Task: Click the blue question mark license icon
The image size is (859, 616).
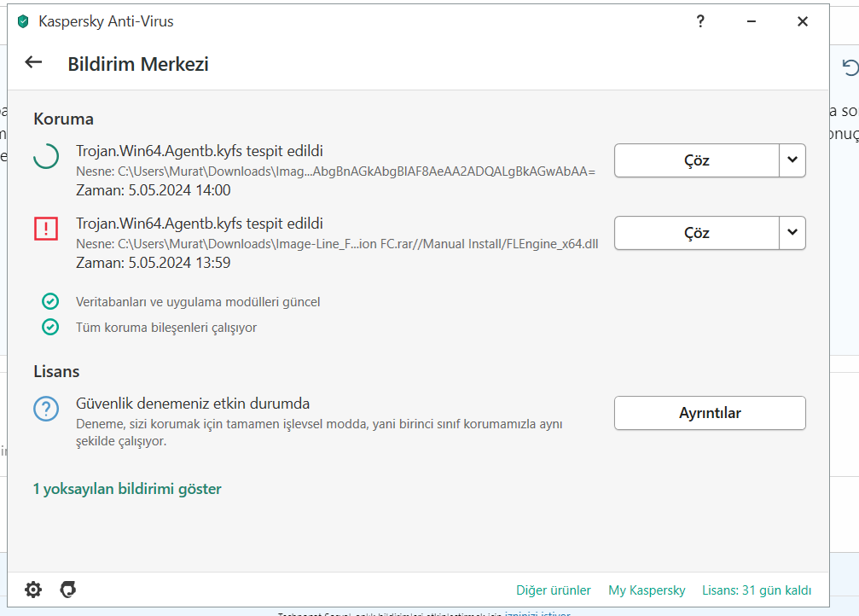Action: pyautogui.click(x=46, y=409)
